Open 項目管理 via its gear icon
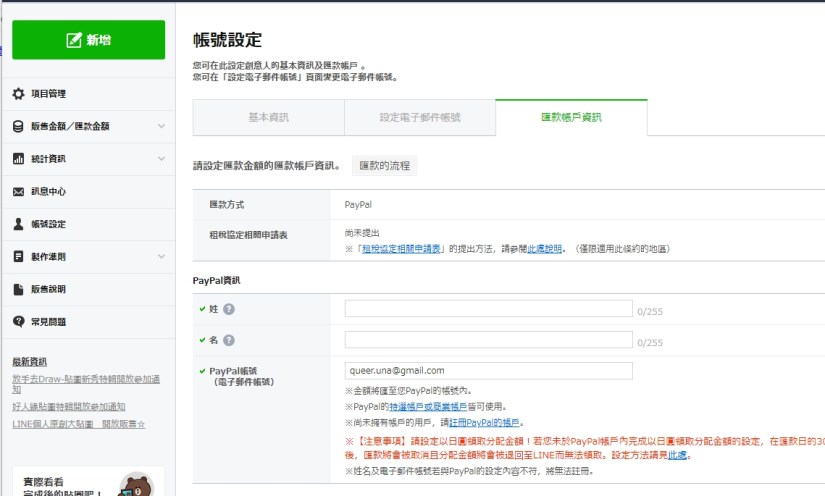 pyautogui.click(x=18, y=94)
